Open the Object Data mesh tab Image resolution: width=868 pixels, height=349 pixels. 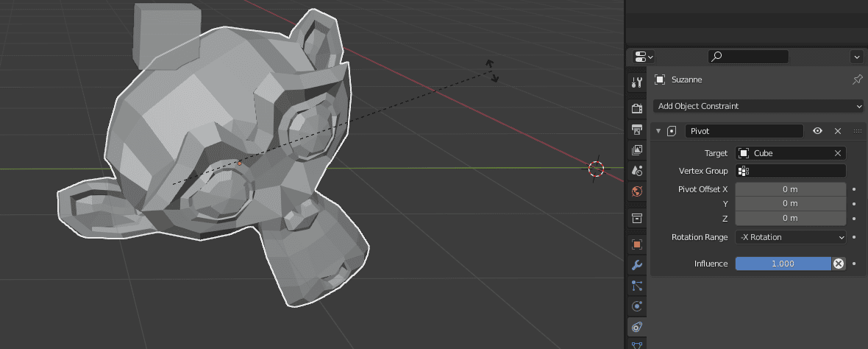click(x=636, y=345)
